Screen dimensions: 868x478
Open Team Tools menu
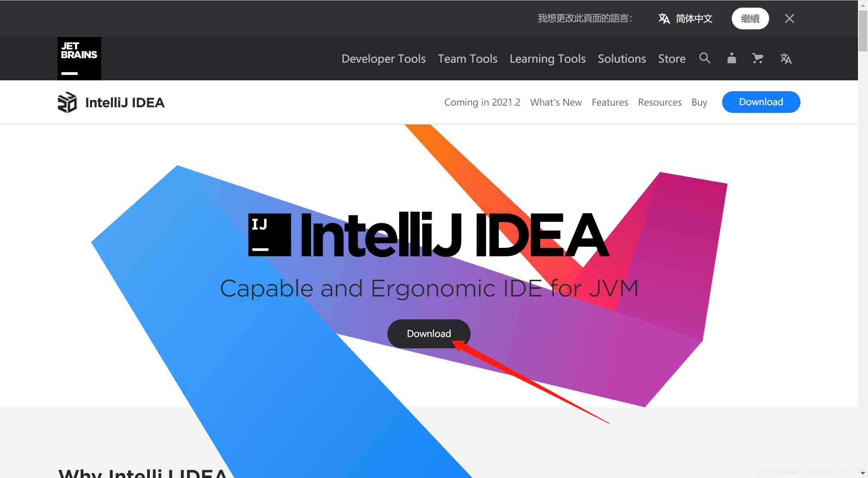[468, 59]
